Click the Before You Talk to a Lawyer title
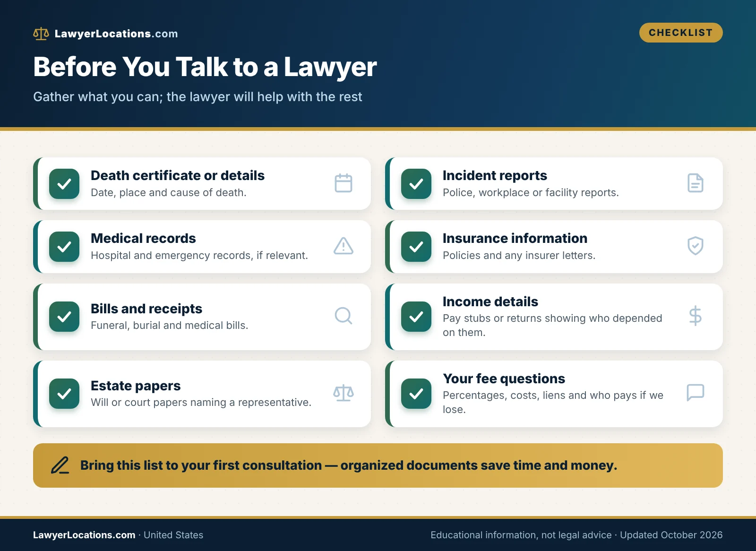 205,67
